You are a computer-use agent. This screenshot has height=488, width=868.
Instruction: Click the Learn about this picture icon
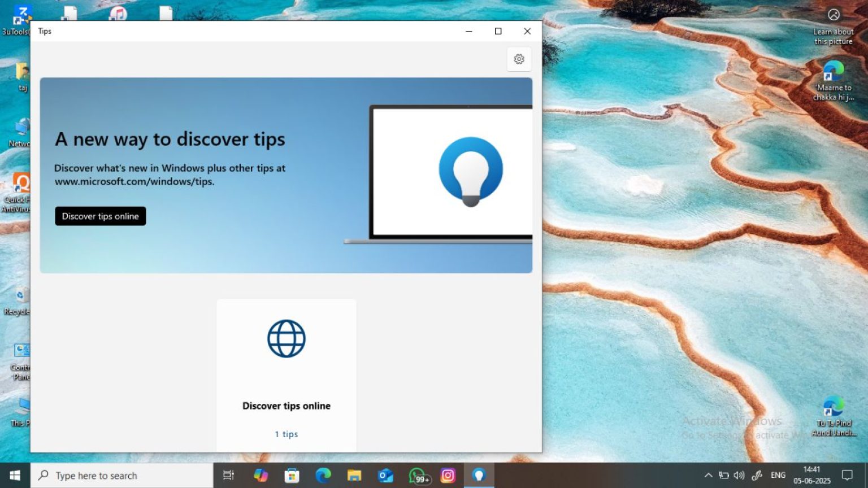point(834,15)
